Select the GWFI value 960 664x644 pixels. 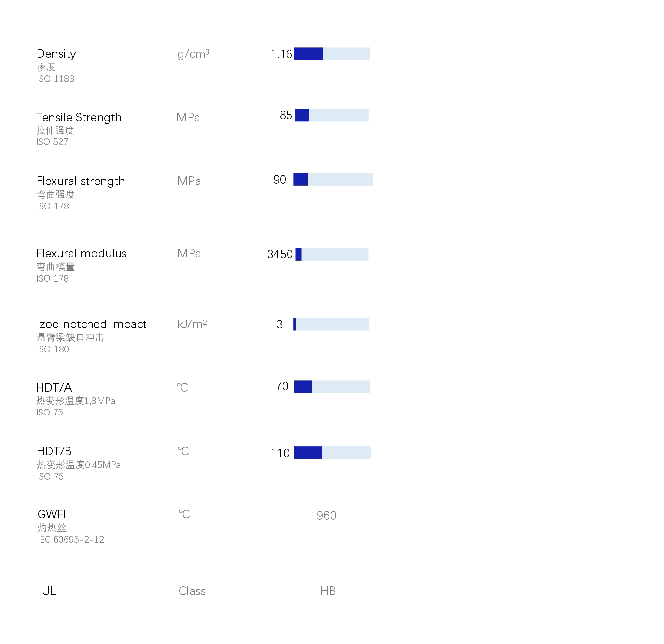tap(326, 516)
